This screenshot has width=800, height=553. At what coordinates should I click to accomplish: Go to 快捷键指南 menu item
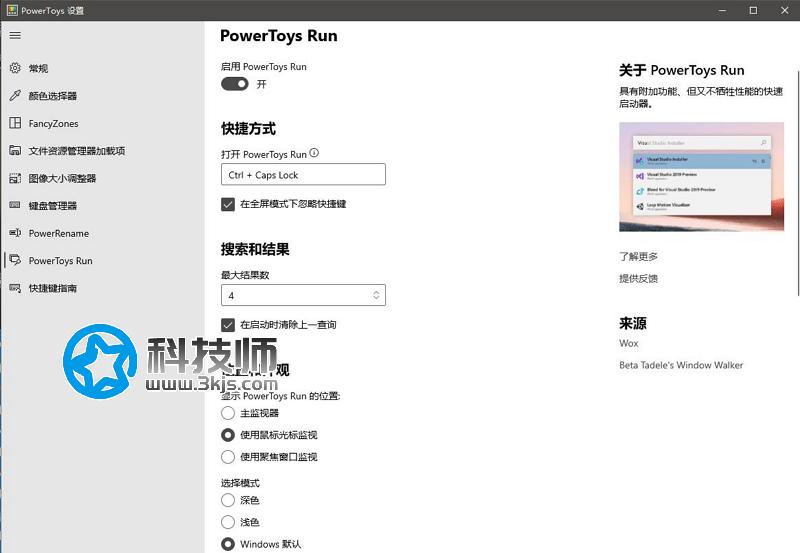52,288
